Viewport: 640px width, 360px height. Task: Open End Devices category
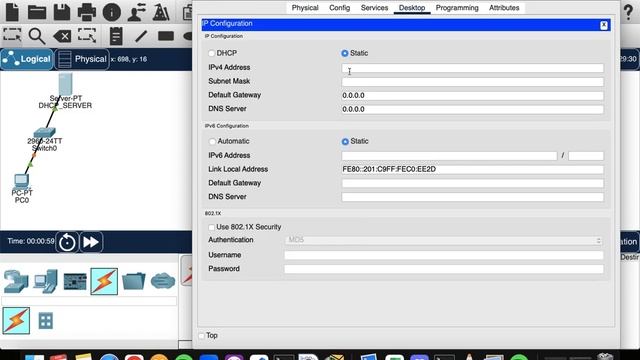[45, 281]
